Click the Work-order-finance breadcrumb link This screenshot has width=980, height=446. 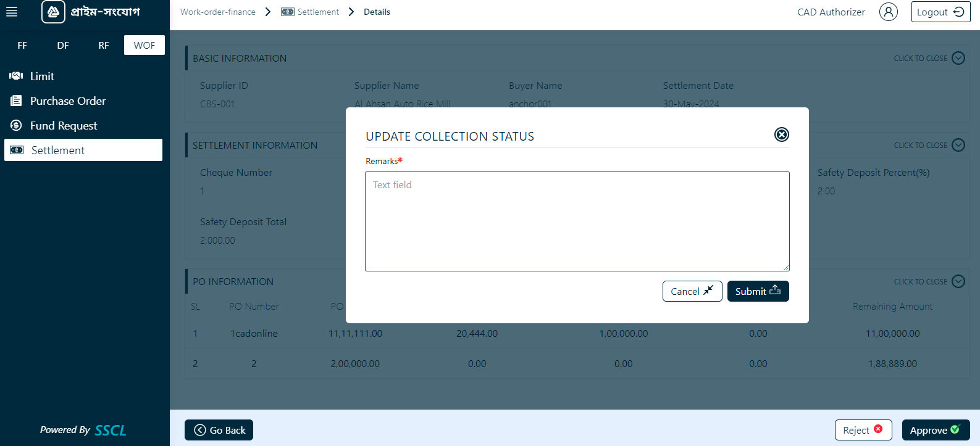point(218,12)
